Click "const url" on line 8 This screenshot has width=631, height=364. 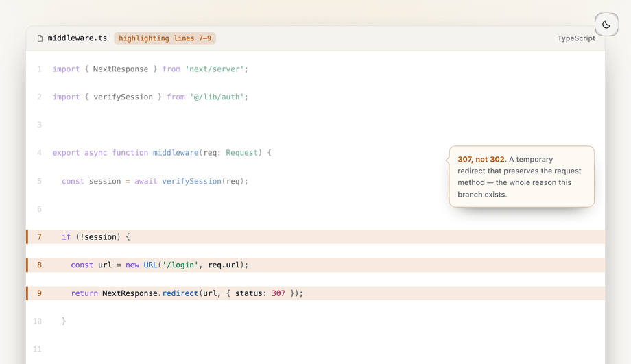coord(91,265)
